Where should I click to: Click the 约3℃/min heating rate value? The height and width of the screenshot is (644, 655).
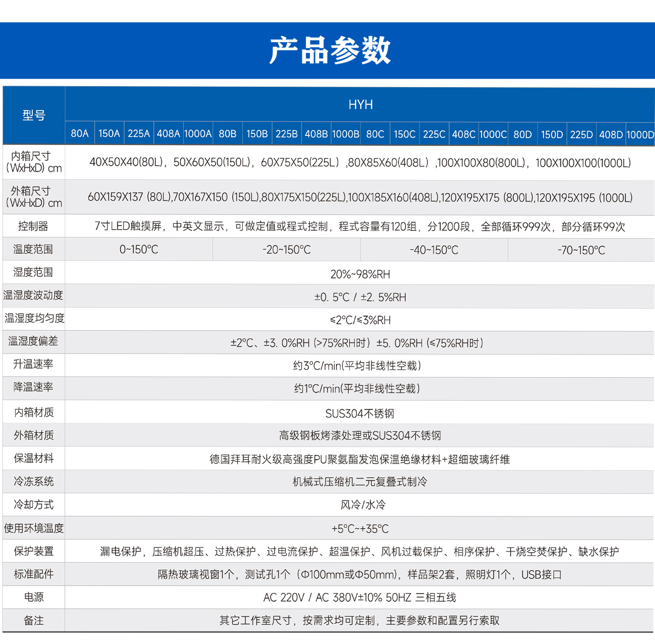(357, 366)
